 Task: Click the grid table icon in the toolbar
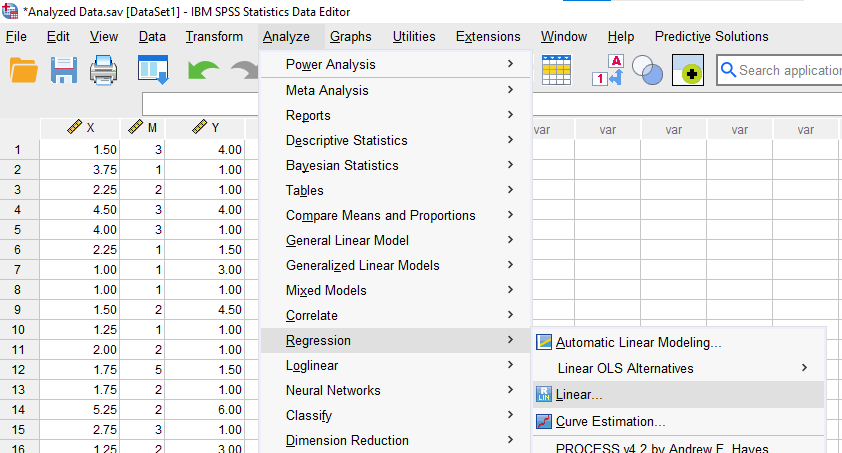tap(556, 70)
